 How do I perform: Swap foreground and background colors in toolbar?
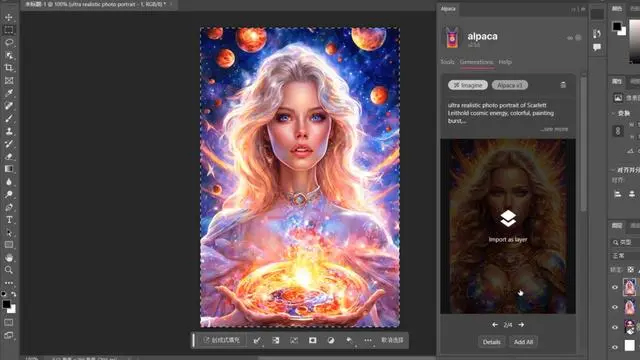[14, 293]
